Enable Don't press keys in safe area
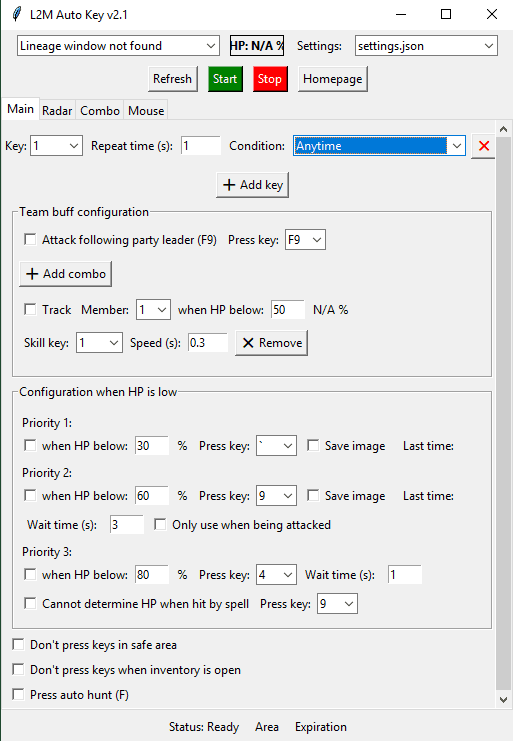 tap(18, 645)
